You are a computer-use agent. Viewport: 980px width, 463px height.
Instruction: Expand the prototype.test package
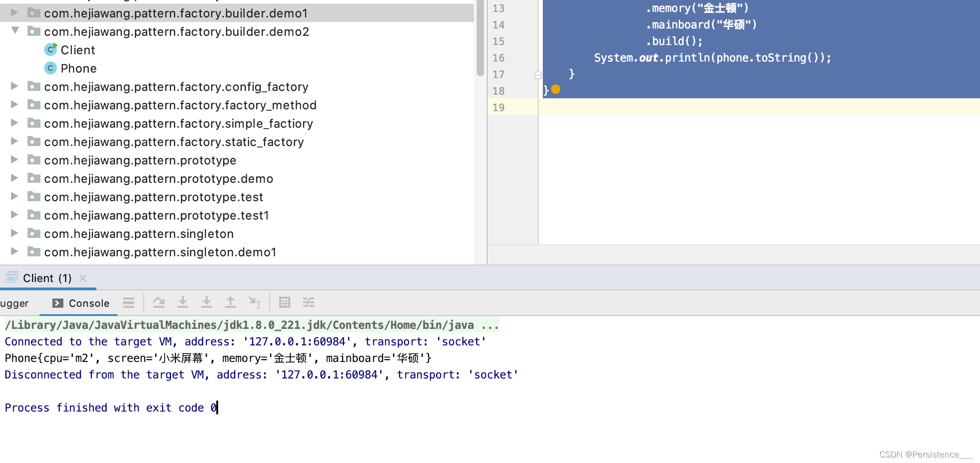[14, 196]
